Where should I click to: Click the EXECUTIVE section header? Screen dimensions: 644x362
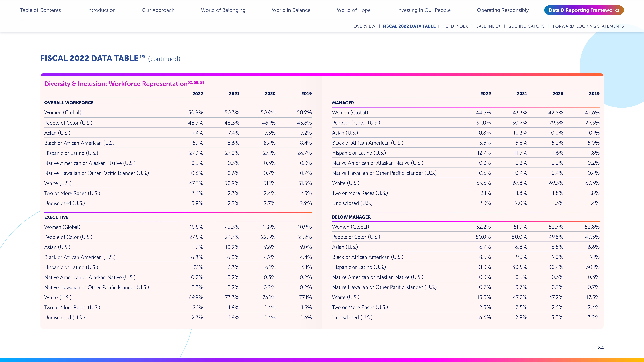56,217
